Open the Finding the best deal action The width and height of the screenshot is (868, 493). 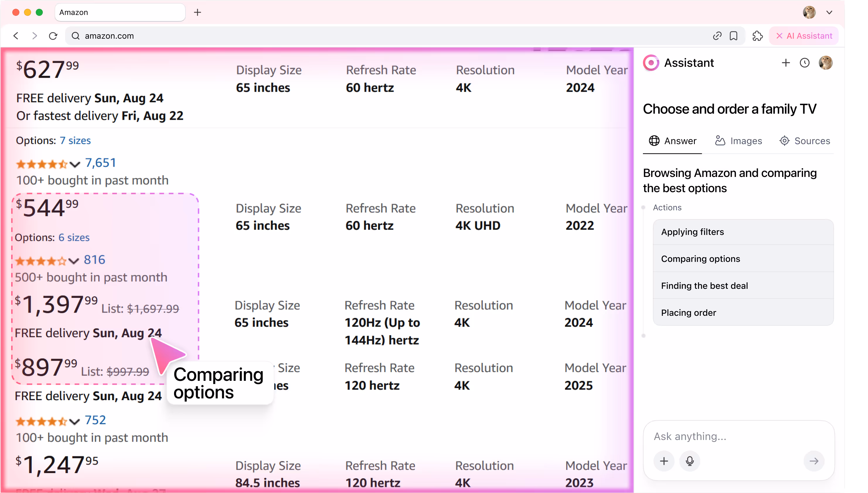tap(743, 286)
